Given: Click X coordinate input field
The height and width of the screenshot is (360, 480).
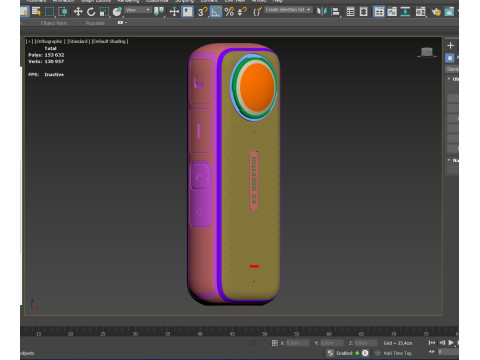Looking at the screenshot, I should tap(297, 343).
